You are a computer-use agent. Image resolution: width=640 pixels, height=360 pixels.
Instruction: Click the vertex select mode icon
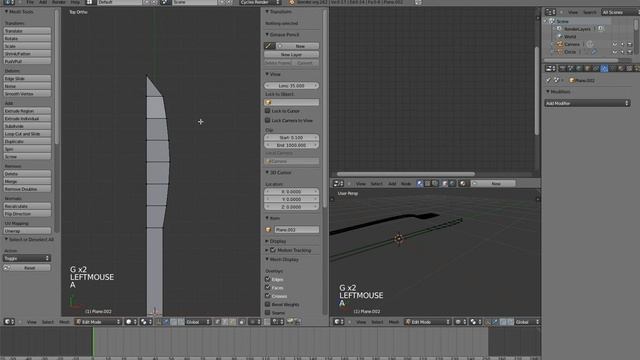(218, 322)
